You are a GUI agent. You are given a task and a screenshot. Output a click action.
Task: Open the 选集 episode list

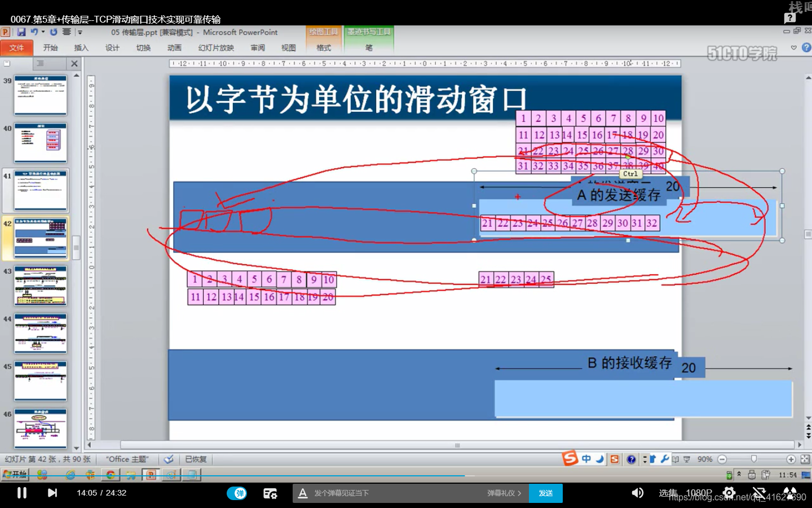[x=668, y=493]
